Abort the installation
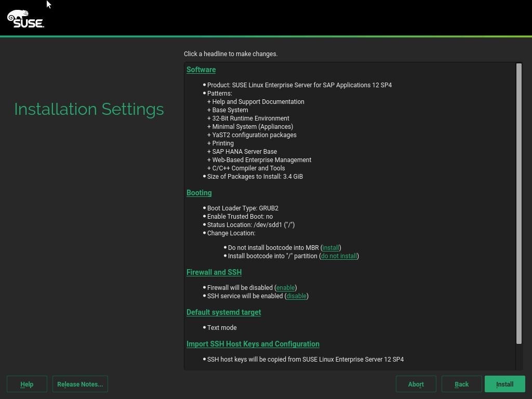This screenshot has width=532, height=399. [416, 384]
